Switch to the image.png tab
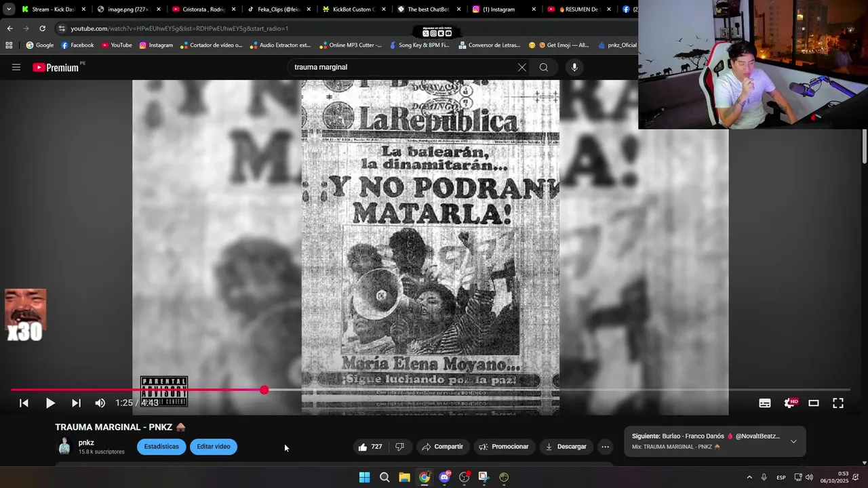 click(x=128, y=9)
